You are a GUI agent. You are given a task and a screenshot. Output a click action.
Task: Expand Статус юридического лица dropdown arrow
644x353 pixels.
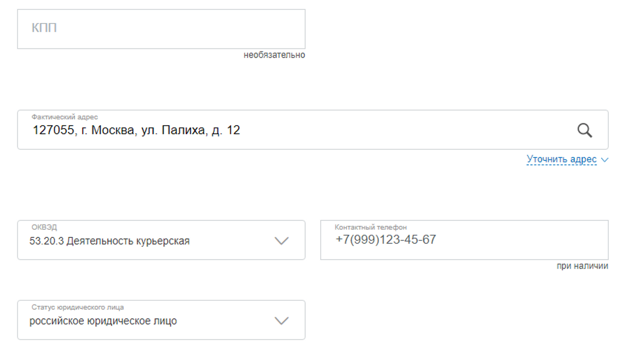point(281,321)
